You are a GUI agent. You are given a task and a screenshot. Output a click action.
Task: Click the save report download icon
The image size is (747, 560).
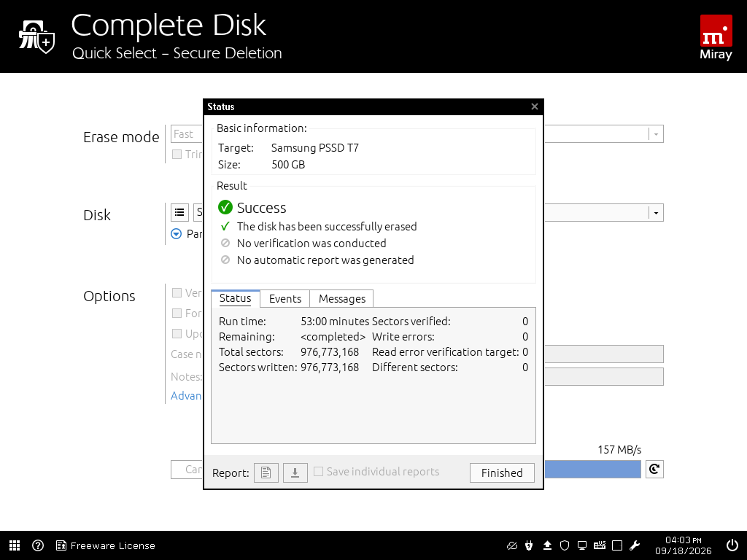(x=295, y=472)
